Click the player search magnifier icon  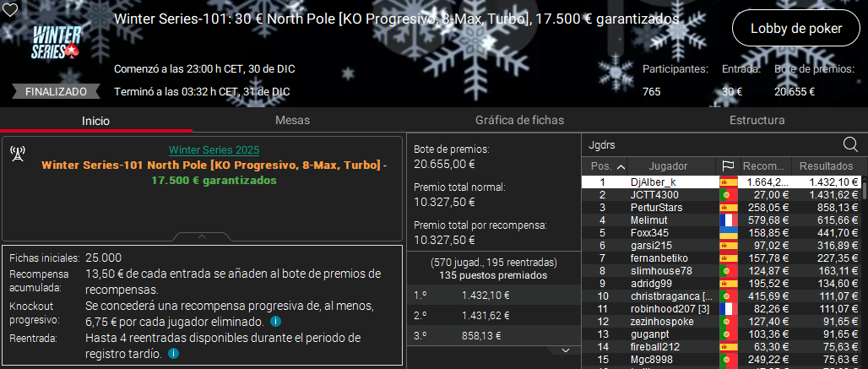pos(850,144)
